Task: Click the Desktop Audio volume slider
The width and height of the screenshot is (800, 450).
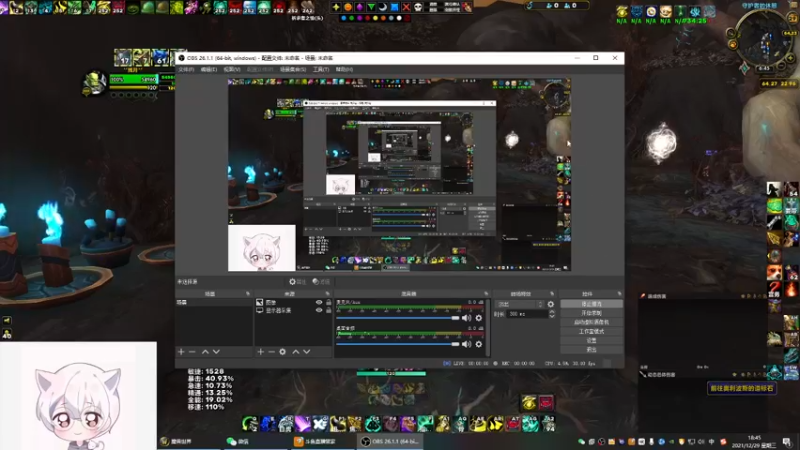Action: (x=397, y=344)
